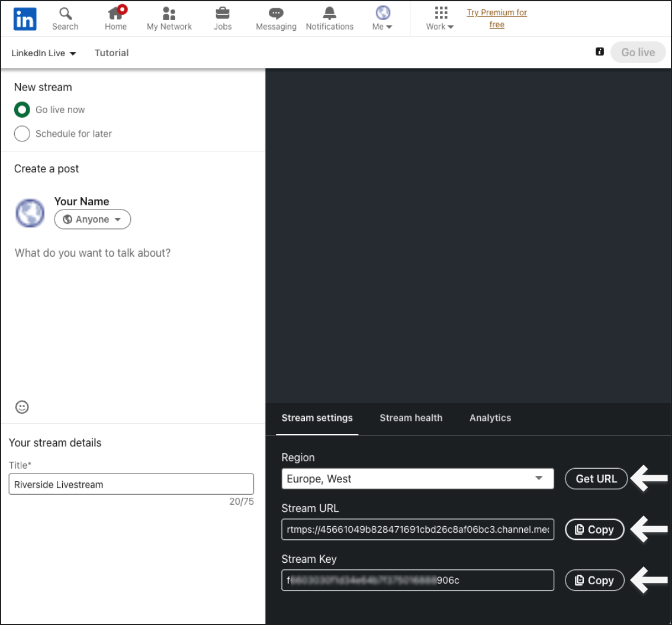Copy the Stream Key
Viewport: 672px width, 625px height.
click(594, 581)
